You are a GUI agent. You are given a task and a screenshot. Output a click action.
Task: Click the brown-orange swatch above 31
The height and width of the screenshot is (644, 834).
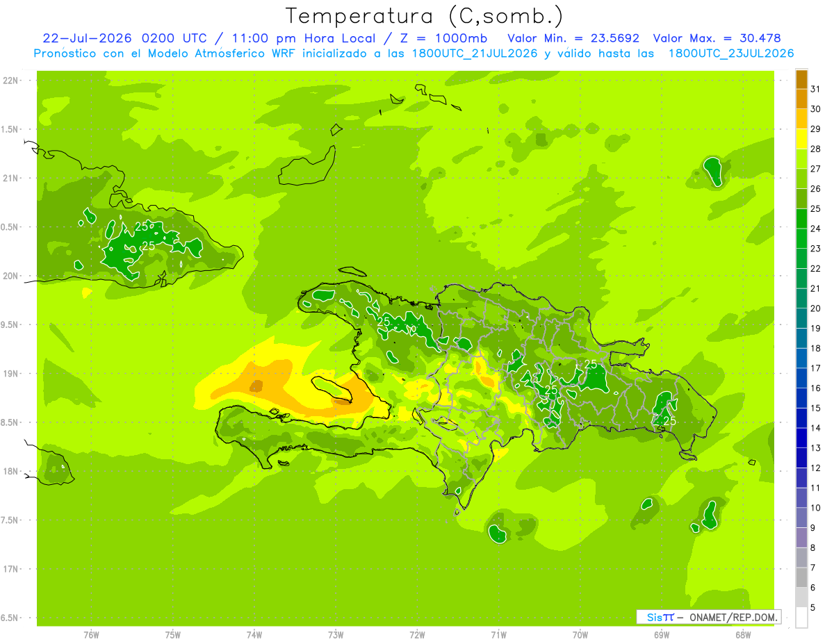tap(801, 79)
